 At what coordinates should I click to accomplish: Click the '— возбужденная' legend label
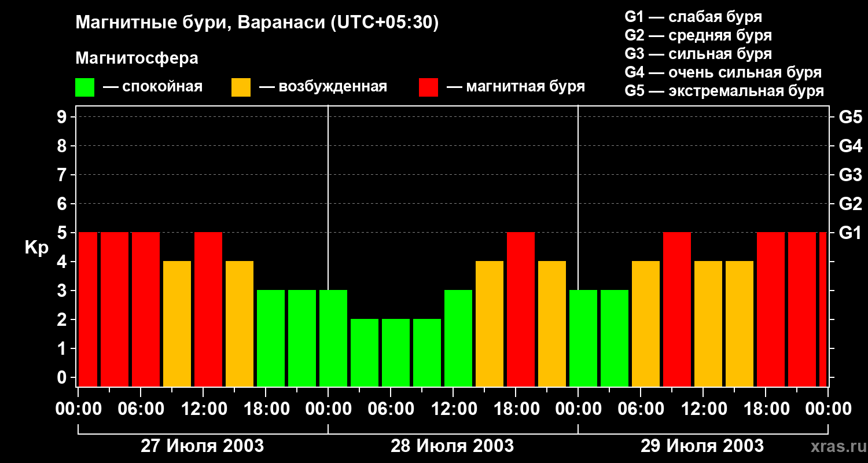pos(323,87)
